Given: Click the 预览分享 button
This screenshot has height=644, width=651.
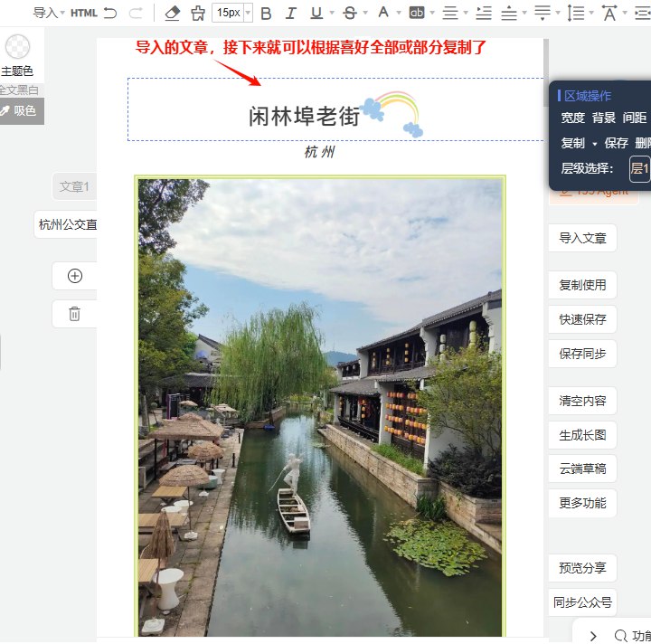Looking at the screenshot, I should click(582, 568).
